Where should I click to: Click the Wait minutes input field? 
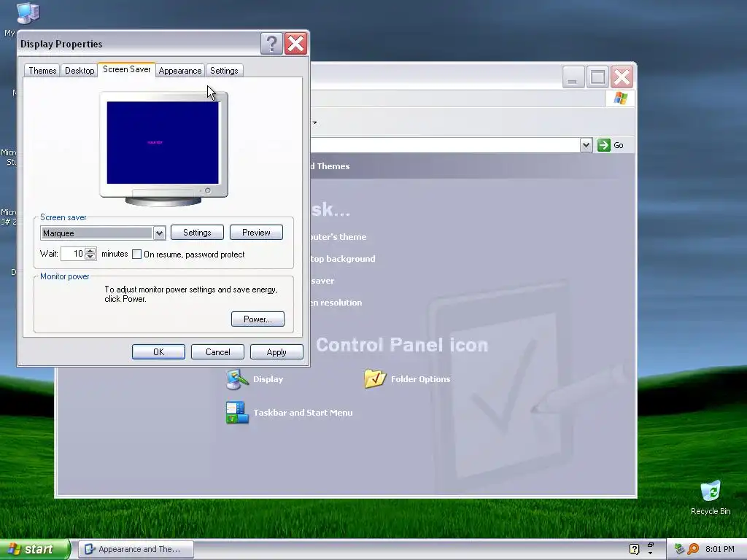pyautogui.click(x=73, y=254)
